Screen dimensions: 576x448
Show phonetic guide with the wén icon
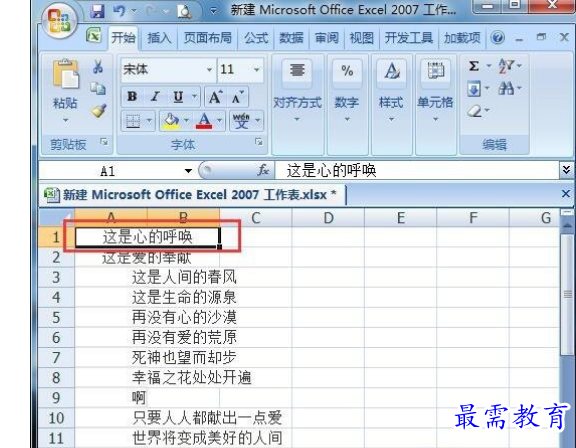[x=241, y=121]
